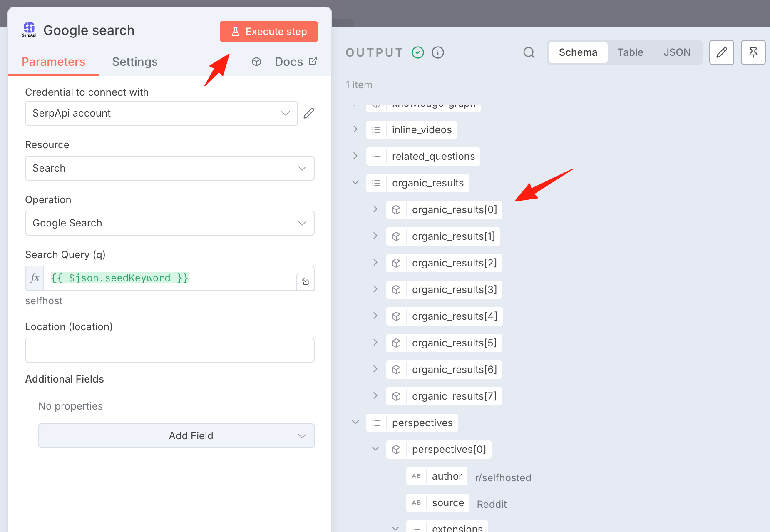Switch output view to Schema
This screenshot has height=532, width=770.
[x=578, y=52]
